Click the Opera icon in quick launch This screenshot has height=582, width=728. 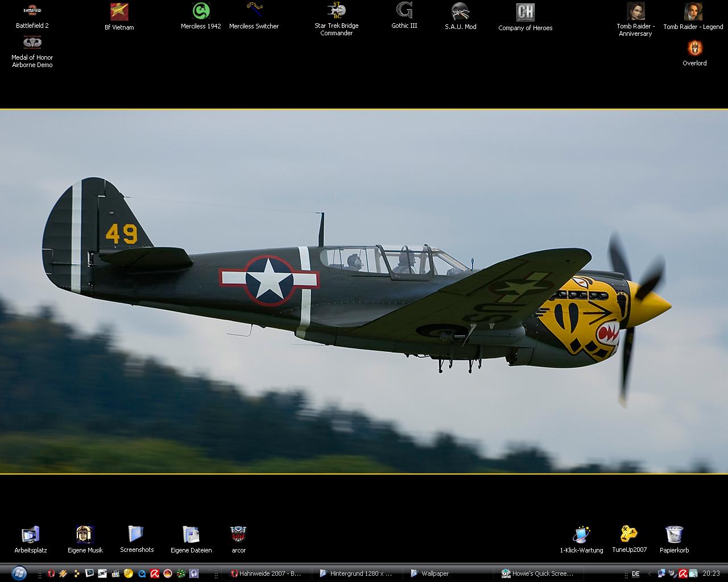pyautogui.click(x=51, y=573)
